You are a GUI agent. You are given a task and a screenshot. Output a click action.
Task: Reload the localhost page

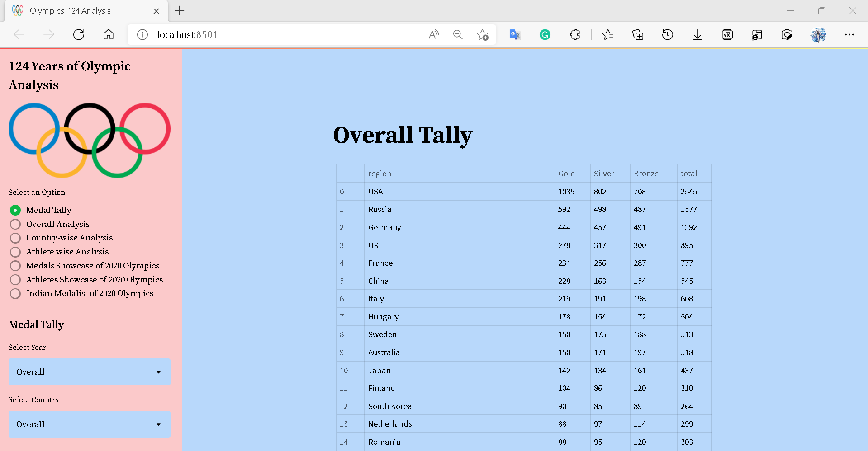point(79,34)
